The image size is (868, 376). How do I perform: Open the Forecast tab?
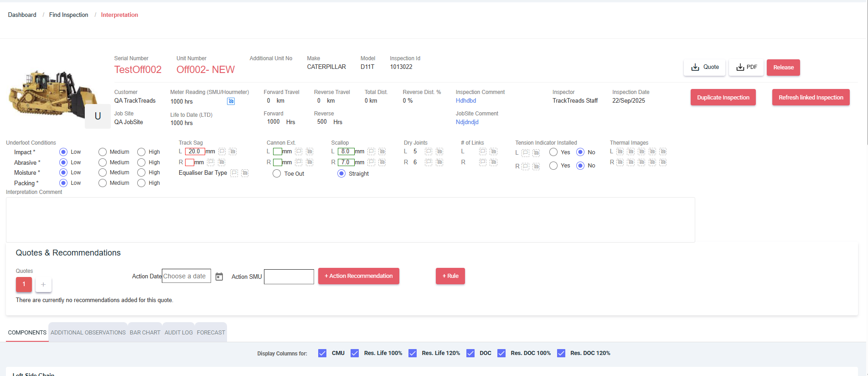[211, 333]
